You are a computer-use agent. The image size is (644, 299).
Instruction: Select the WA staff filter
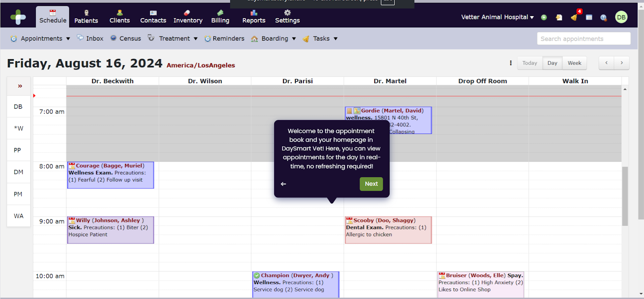click(19, 216)
